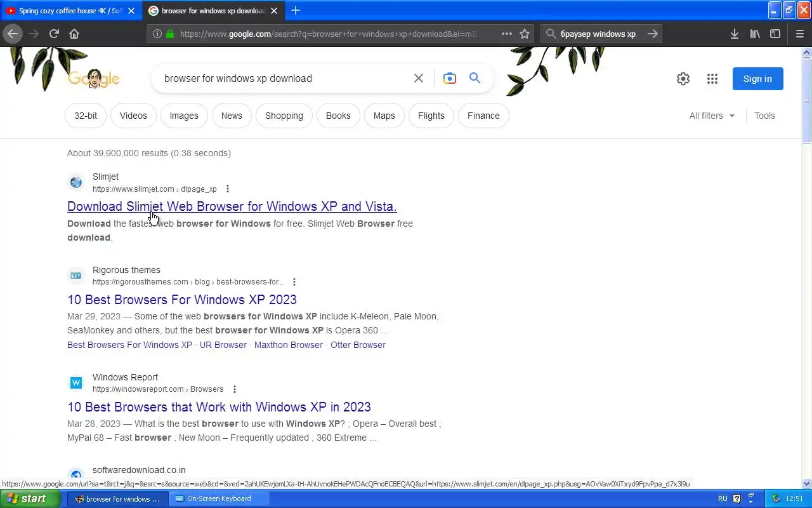Switch to Videos results
This screenshot has width=812, height=508.
133,116
